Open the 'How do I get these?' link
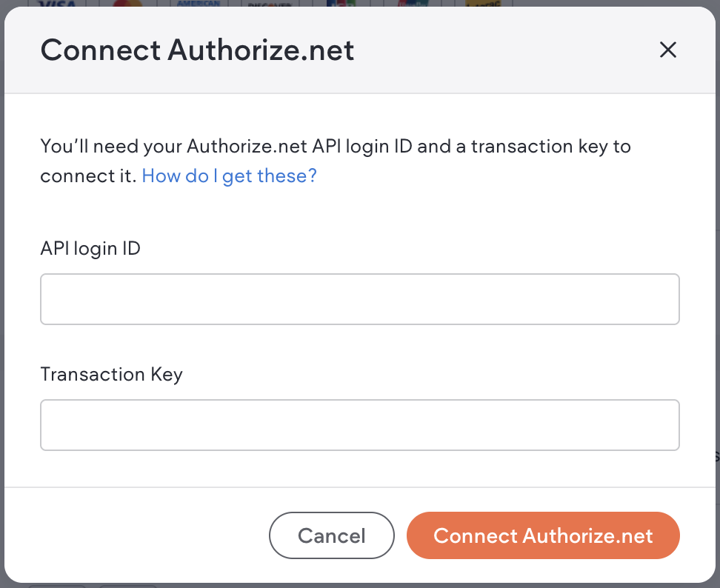The image size is (720, 588). (229, 176)
